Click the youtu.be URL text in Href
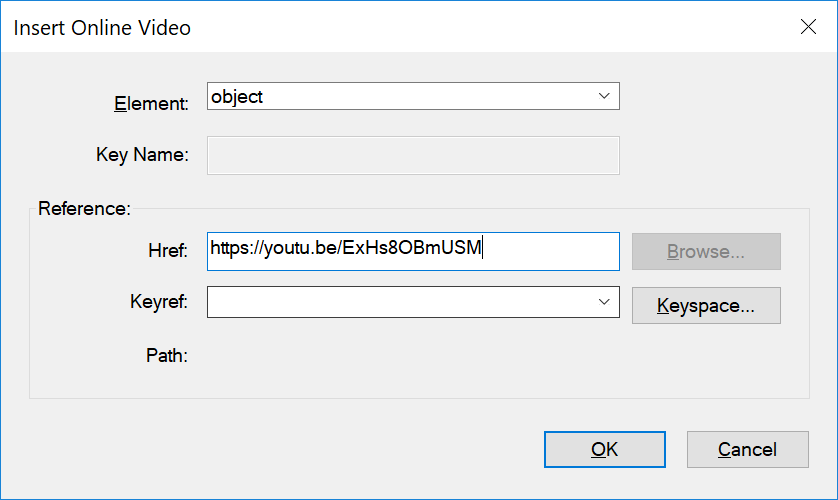Screen dimensions: 838x500 [346, 250]
